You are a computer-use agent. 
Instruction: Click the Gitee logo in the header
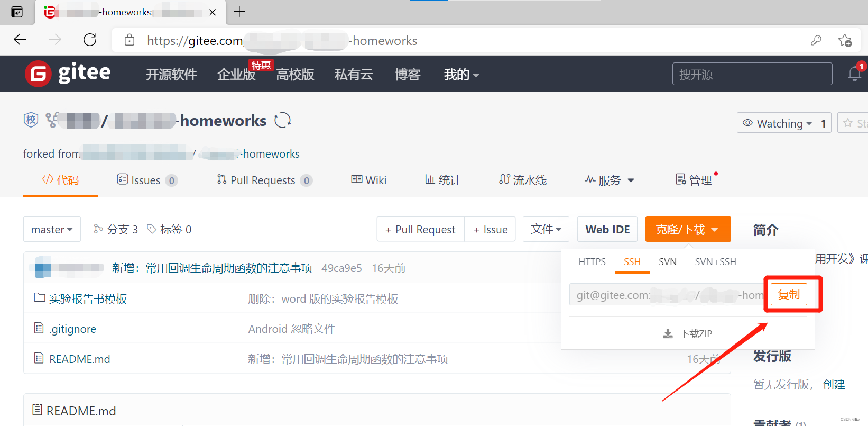click(x=68, y=74)
